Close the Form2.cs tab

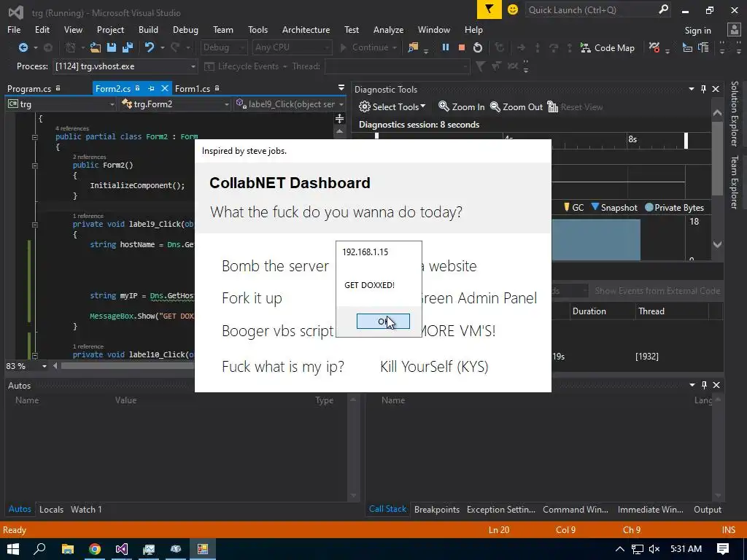(164, 88)
